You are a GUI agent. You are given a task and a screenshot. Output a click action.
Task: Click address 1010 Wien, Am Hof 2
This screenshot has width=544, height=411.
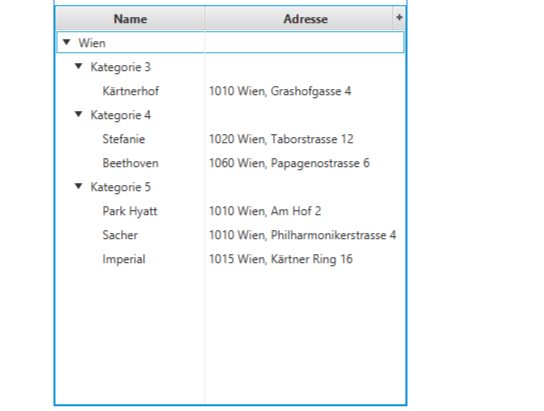point(265,211)
